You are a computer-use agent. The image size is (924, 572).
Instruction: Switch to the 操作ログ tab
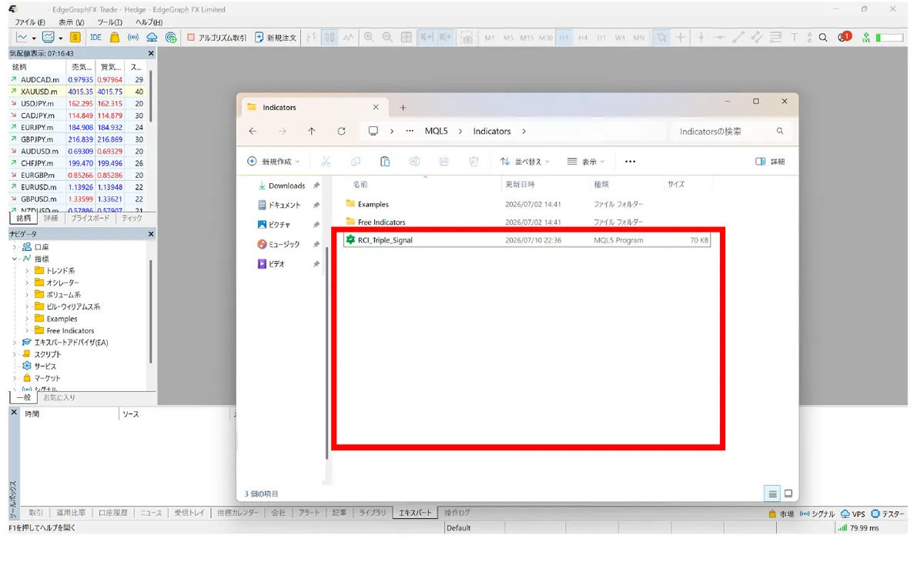coord(457,513)
